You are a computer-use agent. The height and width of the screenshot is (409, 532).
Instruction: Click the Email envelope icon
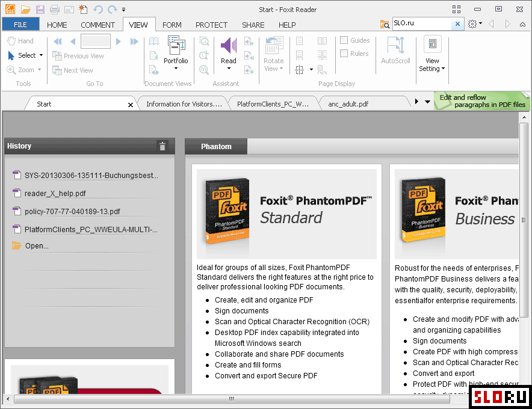pos(69,10)
